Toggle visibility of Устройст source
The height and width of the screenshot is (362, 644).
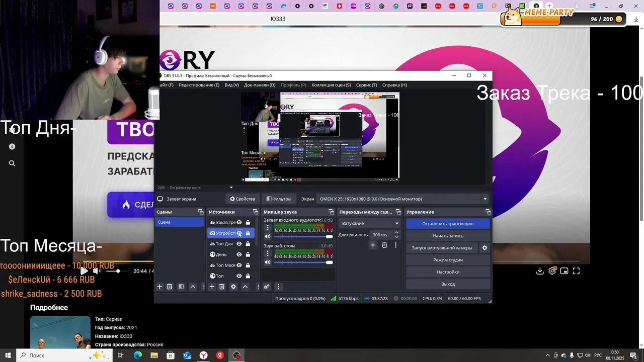[x=239, y=233]
